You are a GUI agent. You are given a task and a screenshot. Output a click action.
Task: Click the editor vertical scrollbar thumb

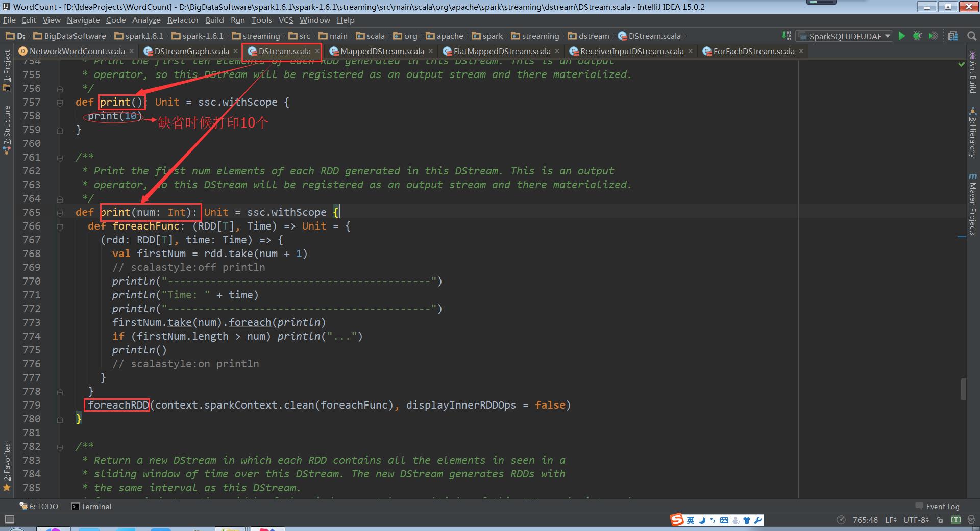click(x=964, y=389)
